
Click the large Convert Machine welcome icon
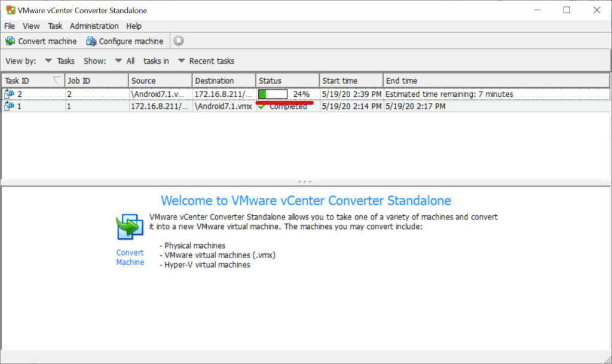[x=130, y=227]
